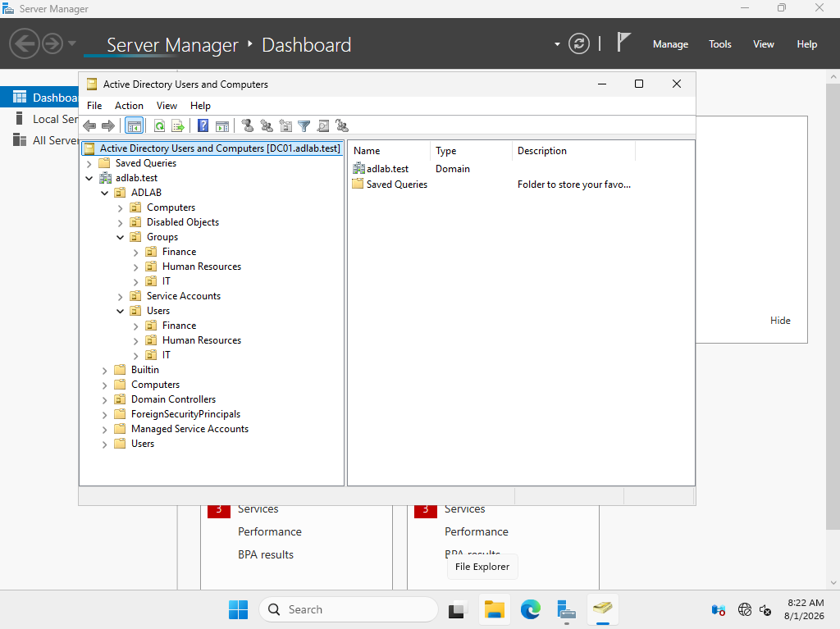This screenshot has width=840, height=629.
Task: Select Saved Queries item in details pane
Action: pyautogui.click(x=390, y=185)
